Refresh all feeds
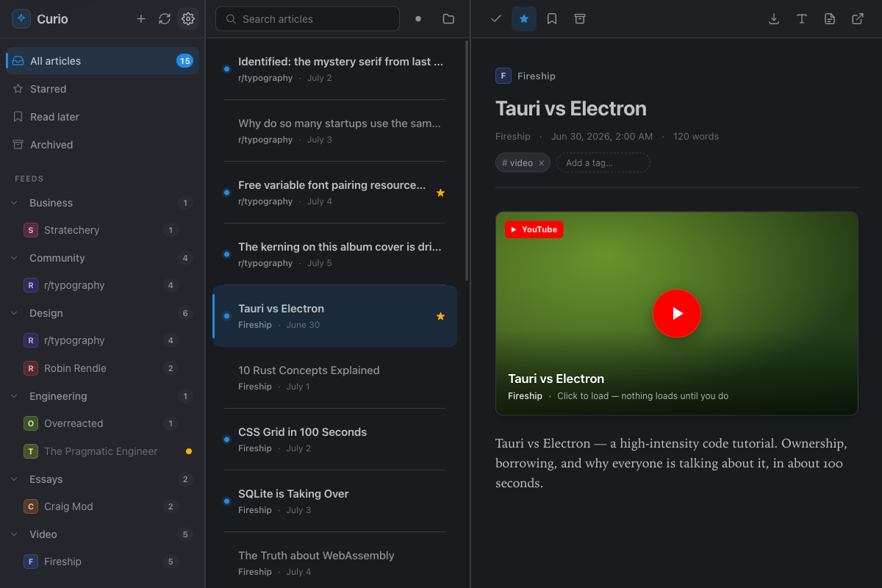Viewport: 882px width, 588px height. pos(165,19)
